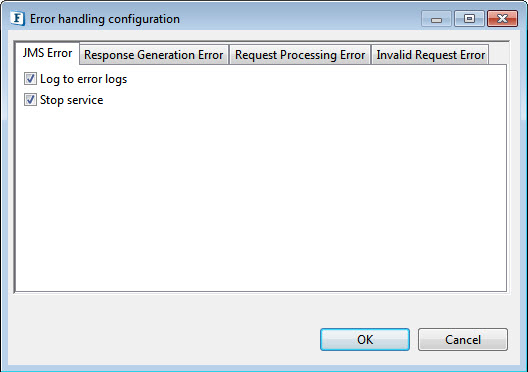Minimize the Error handling configuration window

coord(436,19)
